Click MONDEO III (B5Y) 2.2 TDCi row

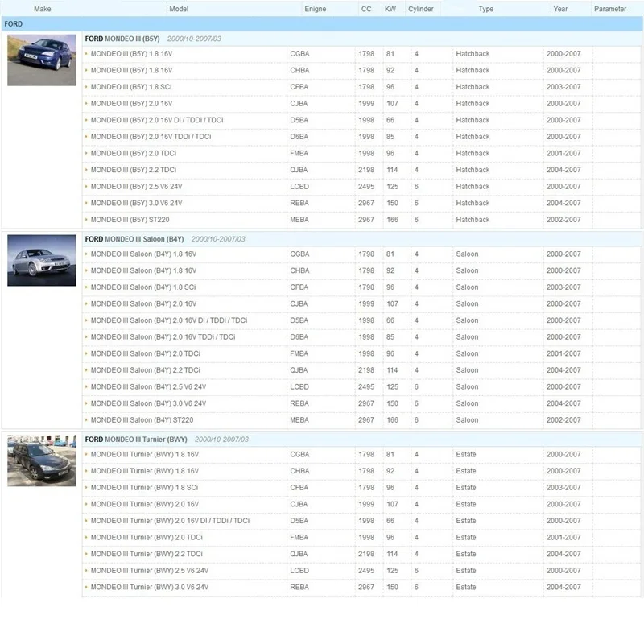tap(361, 170)
